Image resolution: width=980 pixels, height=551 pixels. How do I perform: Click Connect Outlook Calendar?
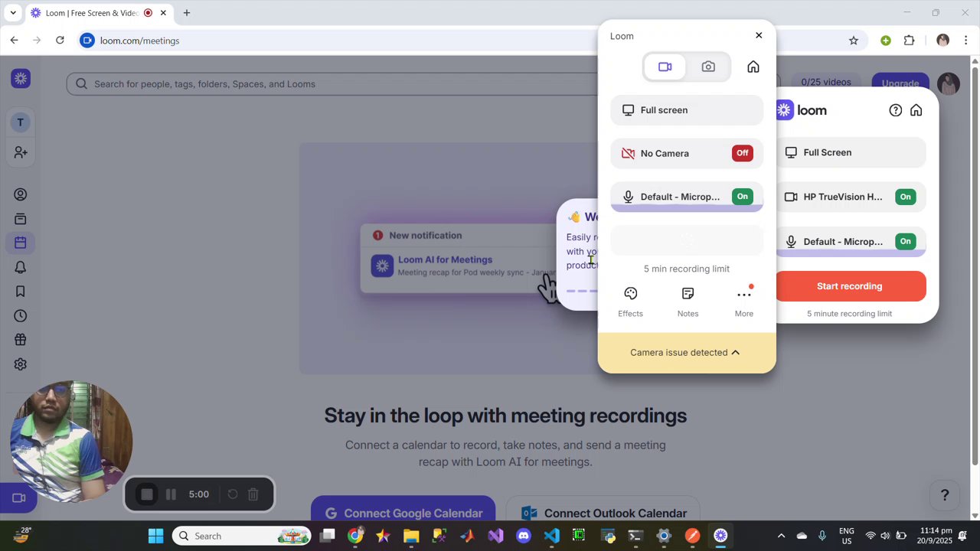pos(604,513)
